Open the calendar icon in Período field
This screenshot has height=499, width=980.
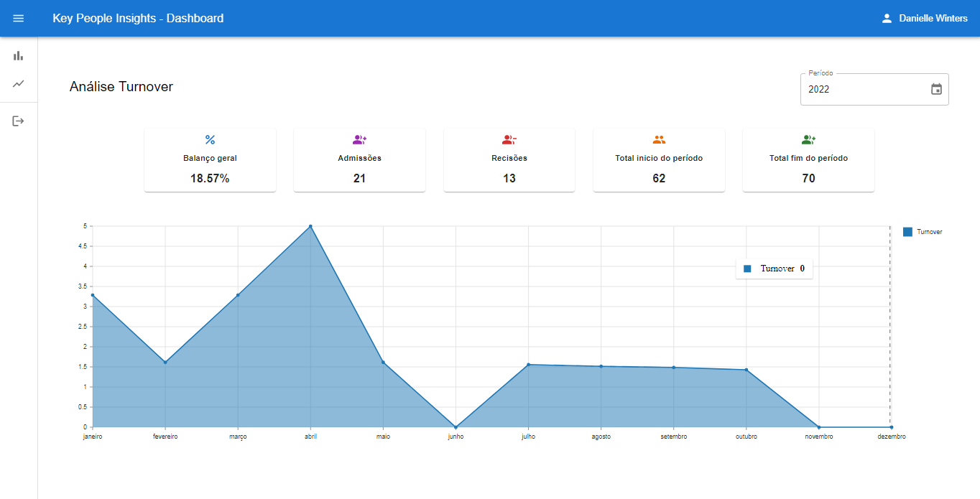935,88
